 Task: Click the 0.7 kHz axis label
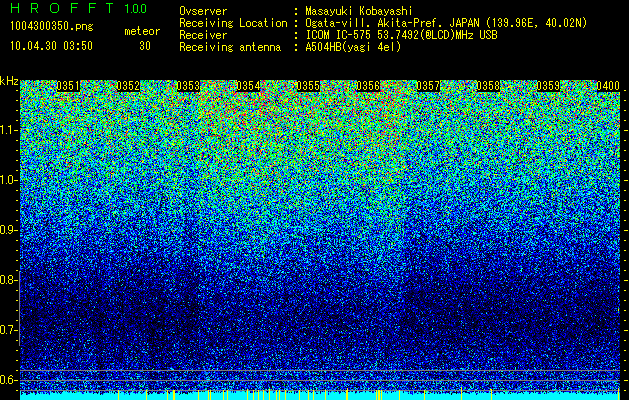[x=8, y=330]
